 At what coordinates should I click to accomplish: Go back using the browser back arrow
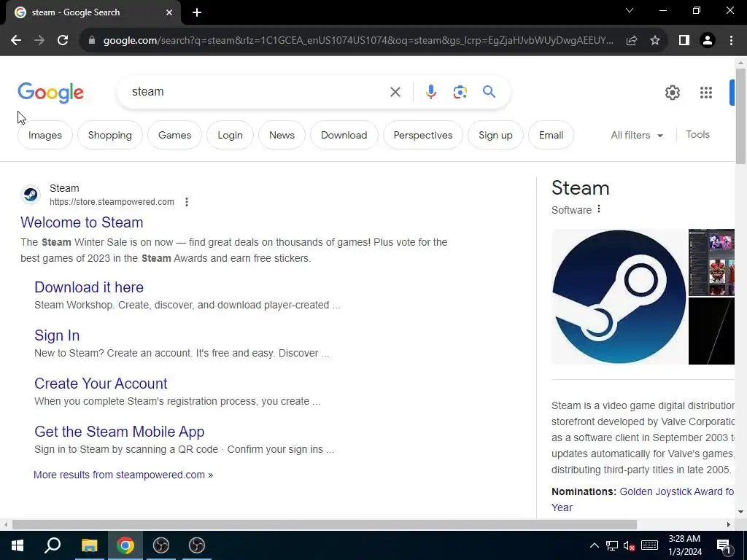tap(16, 41)
